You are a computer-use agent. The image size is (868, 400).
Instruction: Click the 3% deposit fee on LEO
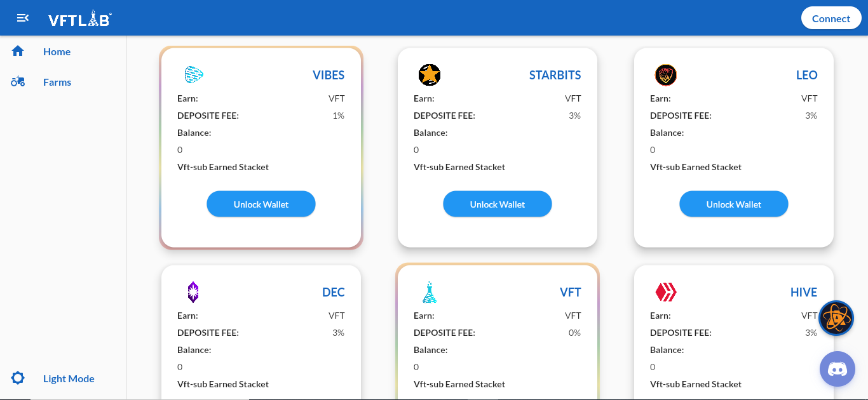(x=811, y=116)
